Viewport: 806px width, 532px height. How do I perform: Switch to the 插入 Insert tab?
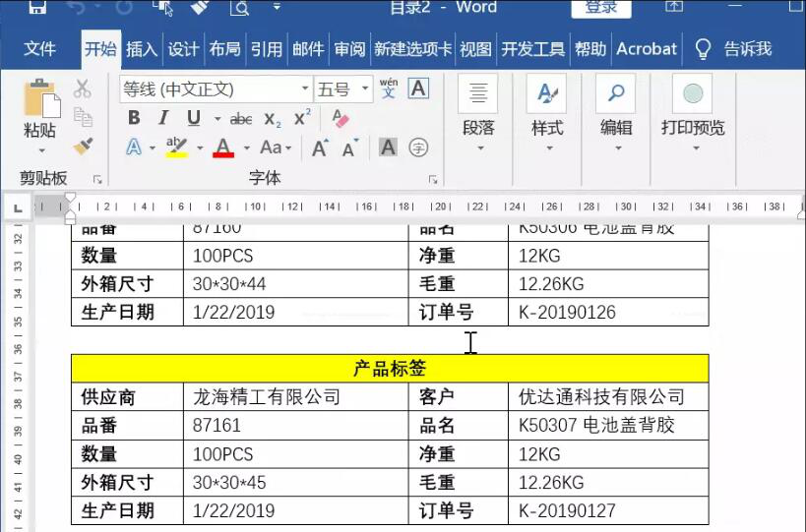(142, 49)
